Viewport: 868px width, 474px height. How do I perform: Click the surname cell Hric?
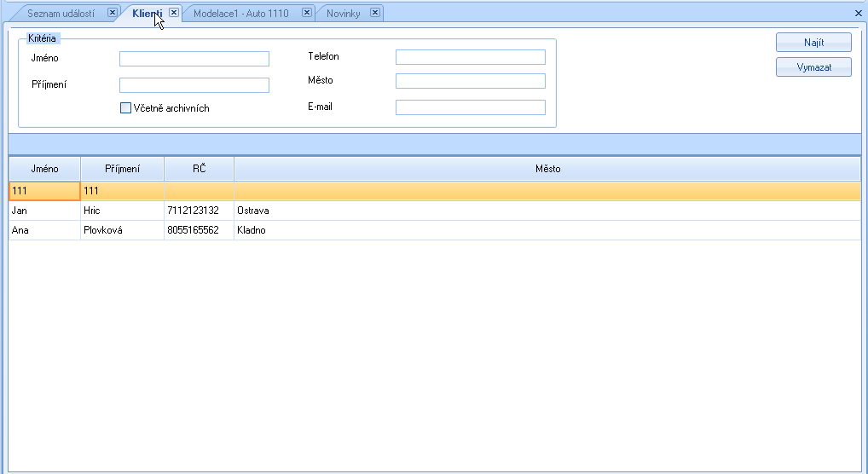(x=122, y=211)
